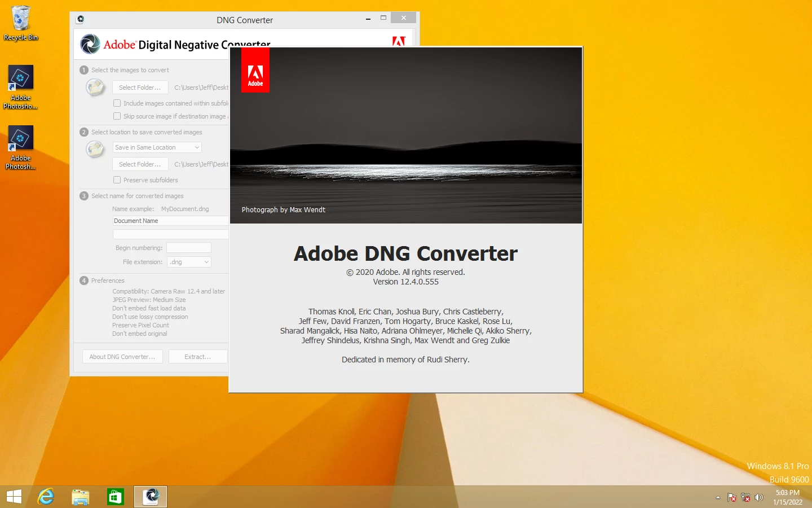Image resolution: width=812 pixels, height=508 pixels.
Task: Minimize the DNG Converter window
Action: coord(368,19)
